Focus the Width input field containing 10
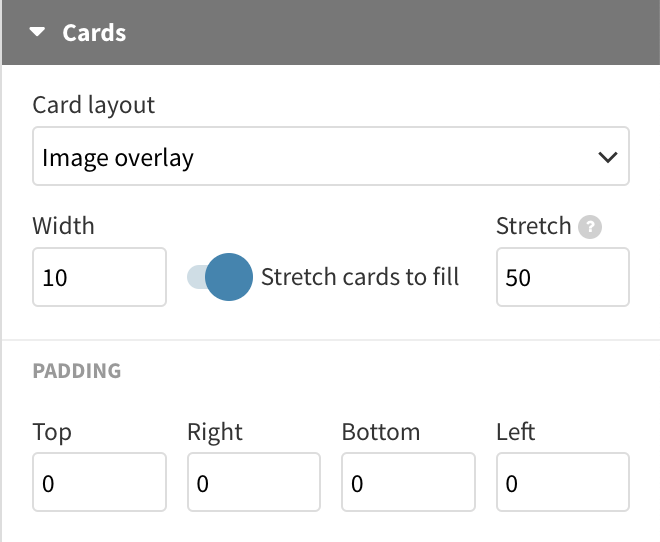 [99, 277]
